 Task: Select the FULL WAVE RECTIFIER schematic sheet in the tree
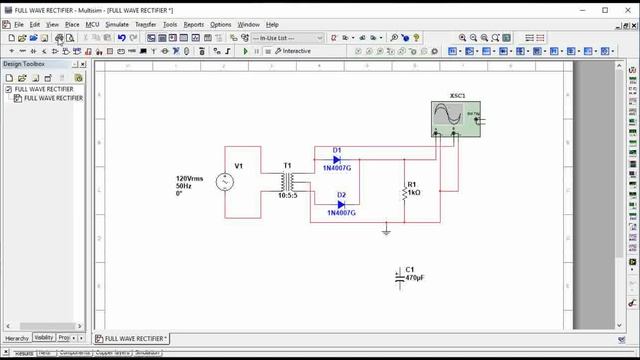click(x=53, y=98)
